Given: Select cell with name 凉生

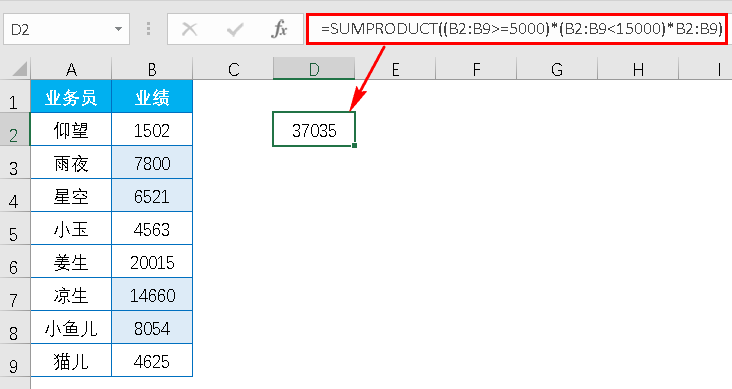Looking at the screenshot, I should (71, 295).
